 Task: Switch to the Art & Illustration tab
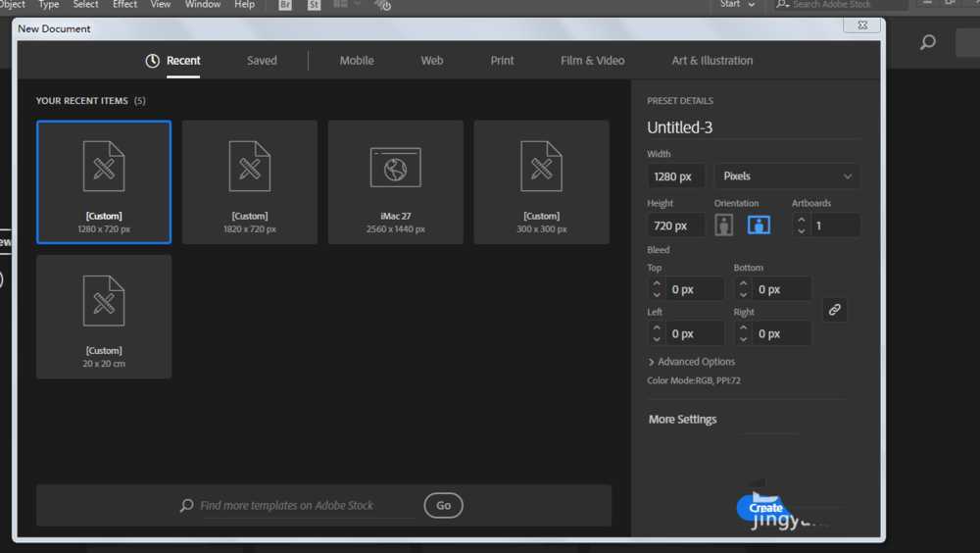pyautogui.click(x=712, y=61)
